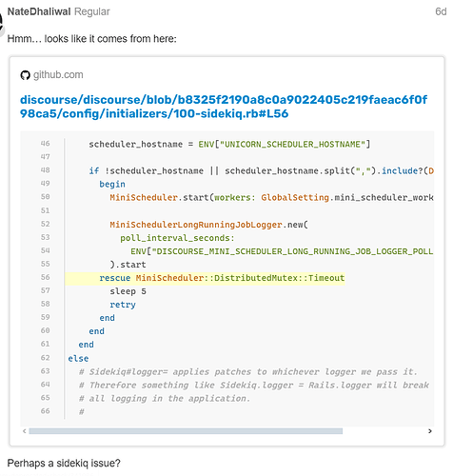Screen dimensions: 453x476
Task: Click the 'else' keyword on line 62
Action: click(78, 359)
